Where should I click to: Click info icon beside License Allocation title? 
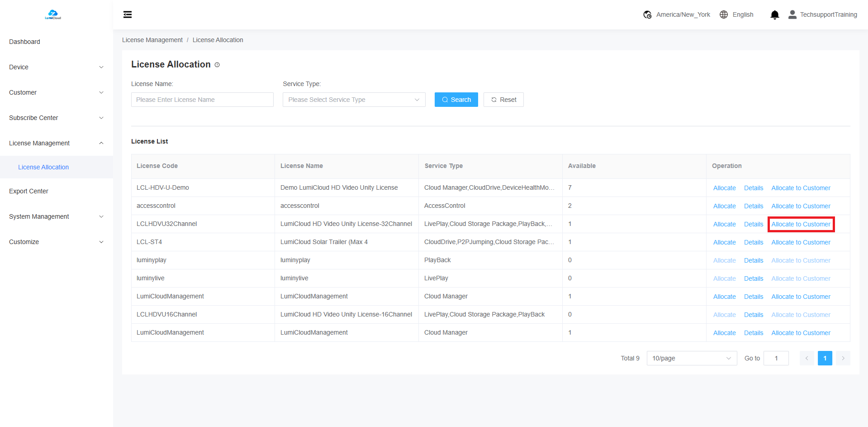[x=217, y=65]
